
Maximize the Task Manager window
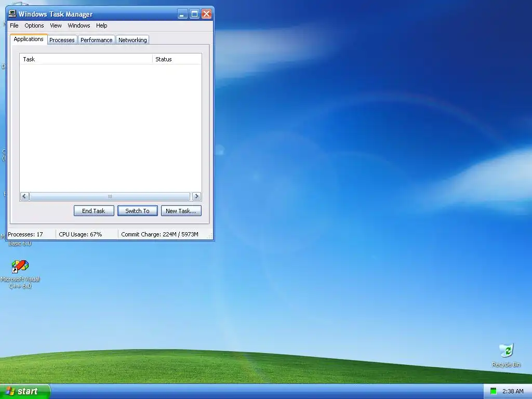pyautogui.click(x=194, y=14)
